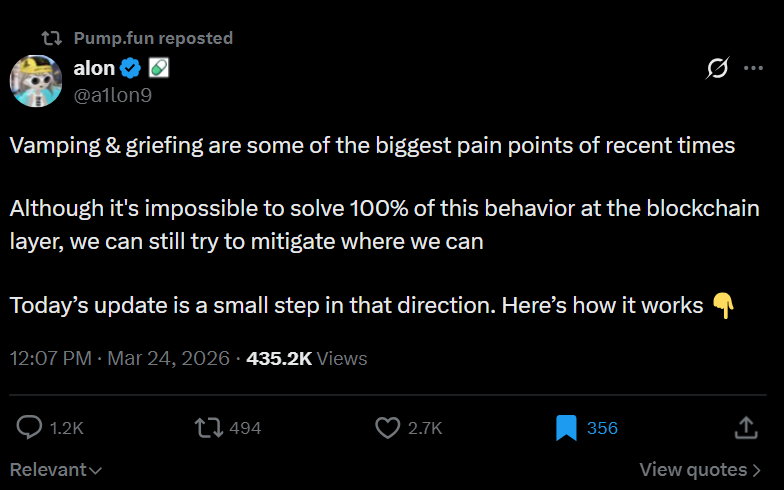
Task: Click the Grok icon beside the post
Action: point(717,69)
